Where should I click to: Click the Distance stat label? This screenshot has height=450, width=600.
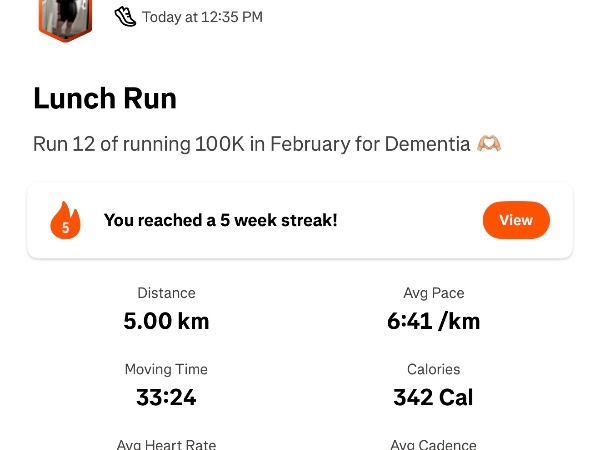(x=166, y=293)
